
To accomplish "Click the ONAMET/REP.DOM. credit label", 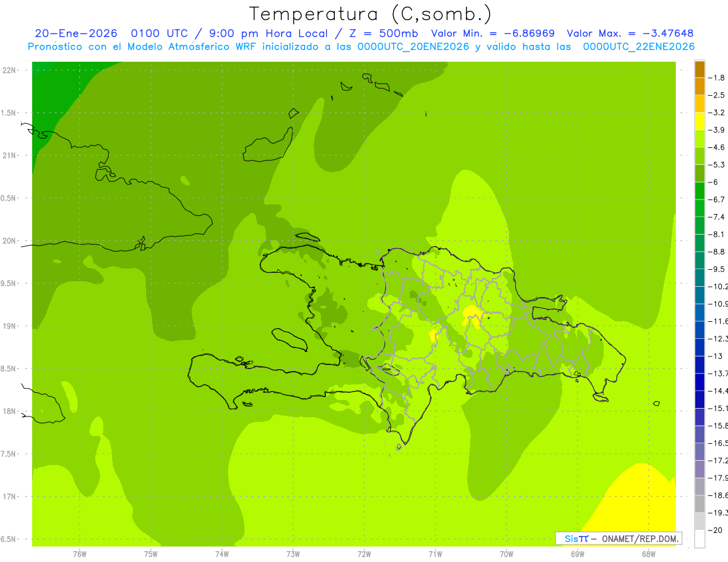I will click(x=641, y=538).
